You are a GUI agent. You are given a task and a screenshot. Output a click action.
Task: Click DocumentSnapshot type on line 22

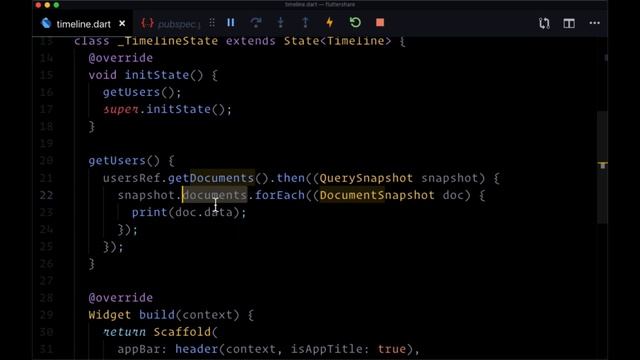click(x=377, y=195)
